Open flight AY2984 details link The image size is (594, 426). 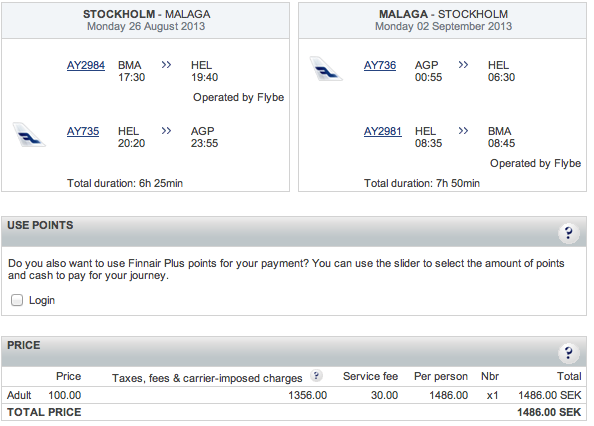[86, 66]
